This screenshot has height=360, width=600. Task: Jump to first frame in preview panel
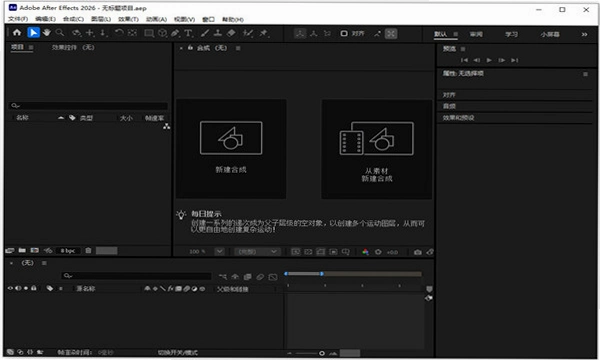[x=464, y=60]
